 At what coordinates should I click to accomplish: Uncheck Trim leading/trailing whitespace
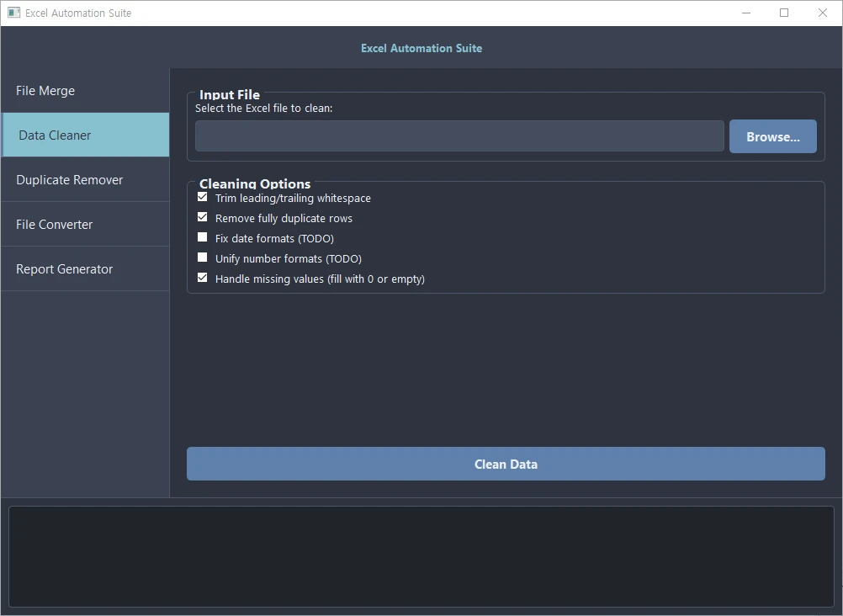[x=202, y=198]
